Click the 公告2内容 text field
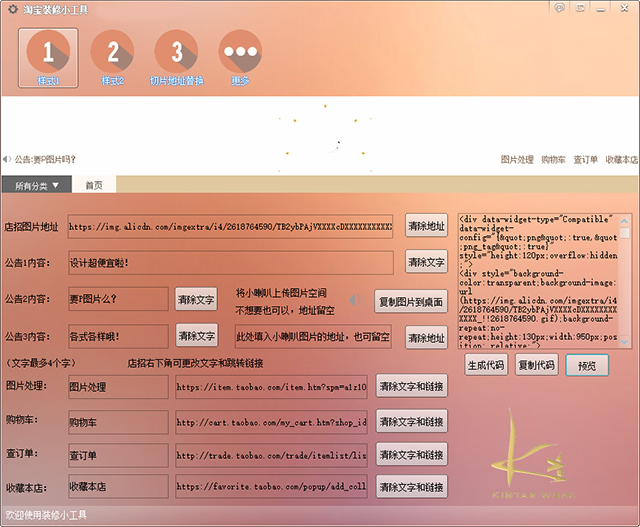Viewport: 640px width, 527px height. tap(118, 299)
